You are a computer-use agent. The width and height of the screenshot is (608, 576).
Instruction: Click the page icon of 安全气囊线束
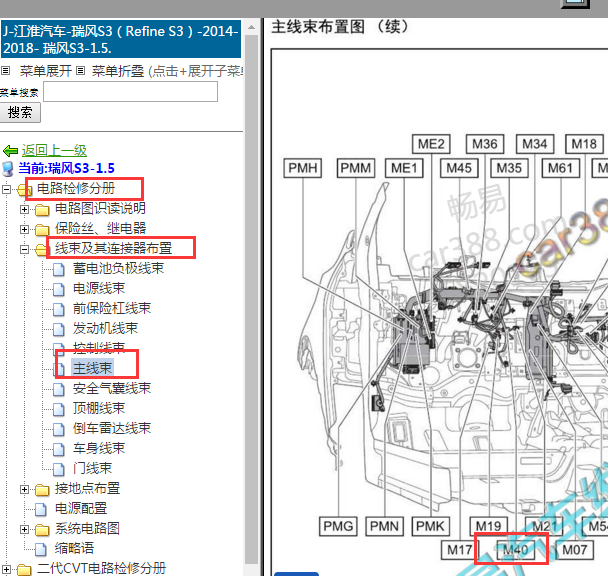pos(59,389)
